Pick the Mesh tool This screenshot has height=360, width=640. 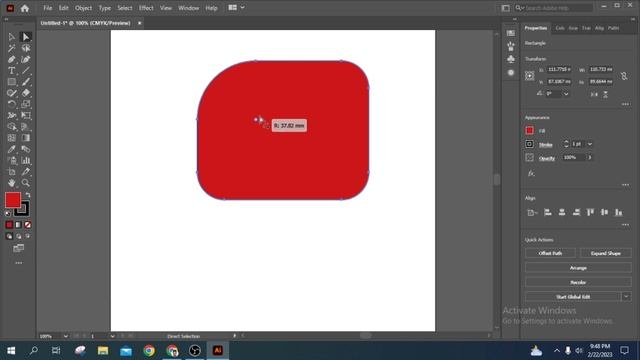(11, 138)
